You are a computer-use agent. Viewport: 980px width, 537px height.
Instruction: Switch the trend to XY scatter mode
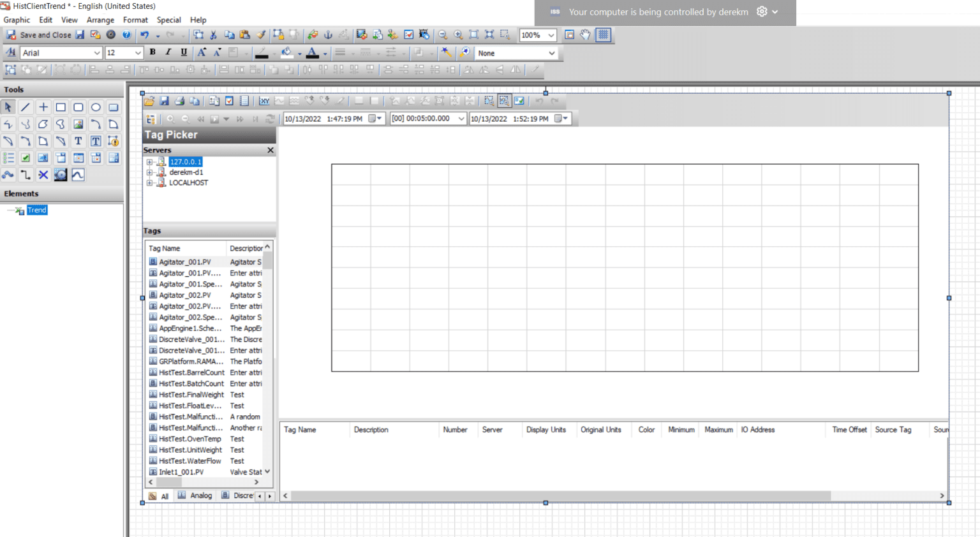click(x=264, y=100)
